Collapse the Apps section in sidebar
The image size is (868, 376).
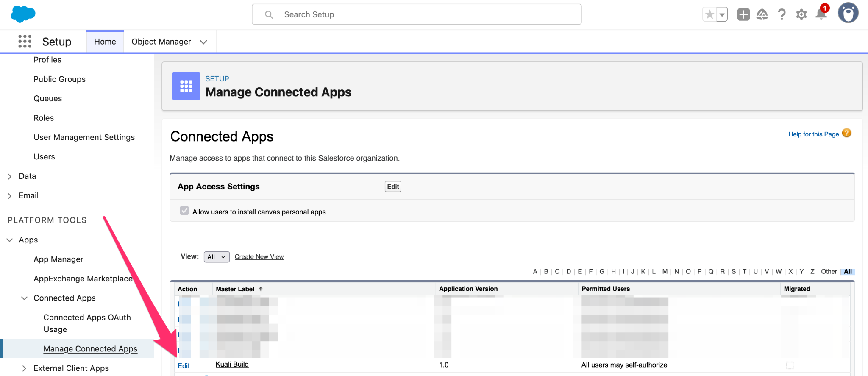tap(9, 240)
